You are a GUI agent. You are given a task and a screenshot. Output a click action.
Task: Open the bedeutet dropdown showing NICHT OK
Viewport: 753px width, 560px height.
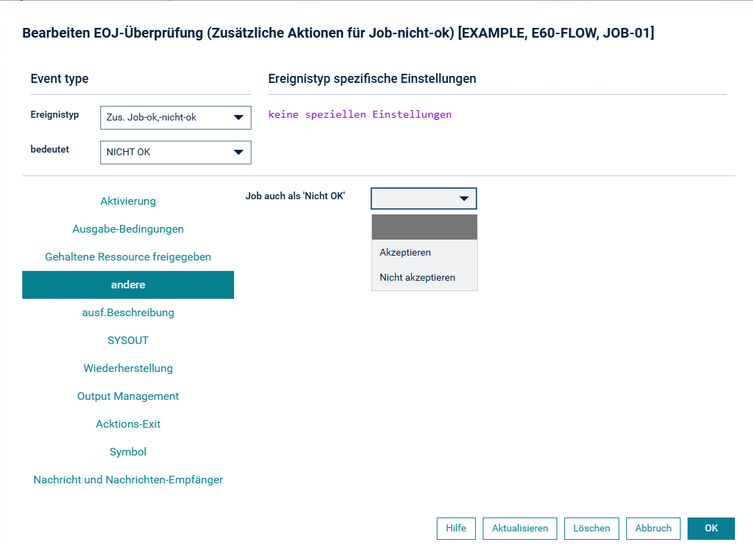176,153
